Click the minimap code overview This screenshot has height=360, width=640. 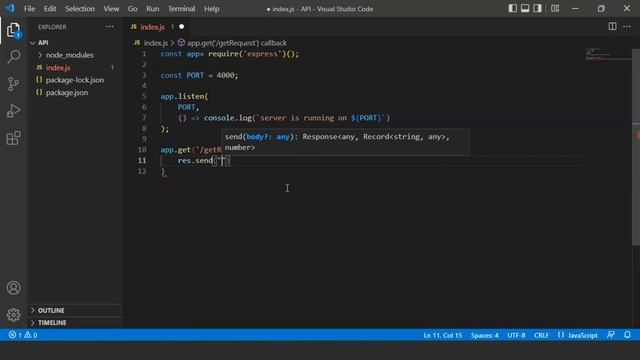point(608,54)
